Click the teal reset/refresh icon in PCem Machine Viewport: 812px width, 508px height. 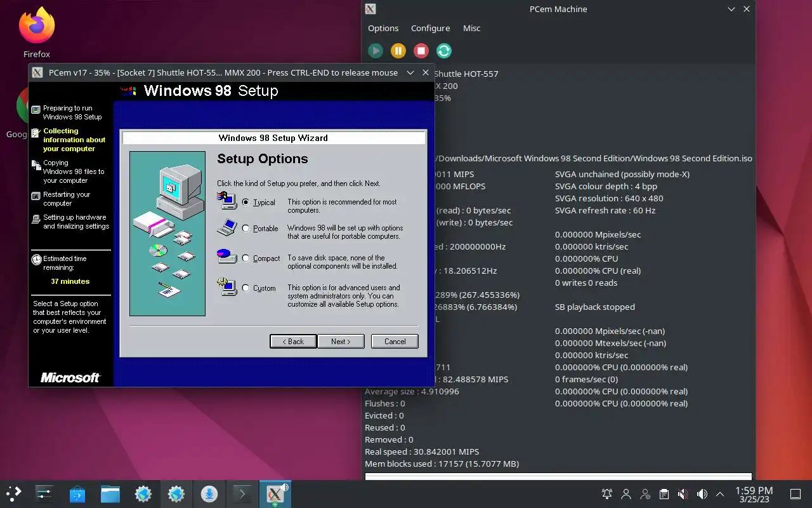444,51
